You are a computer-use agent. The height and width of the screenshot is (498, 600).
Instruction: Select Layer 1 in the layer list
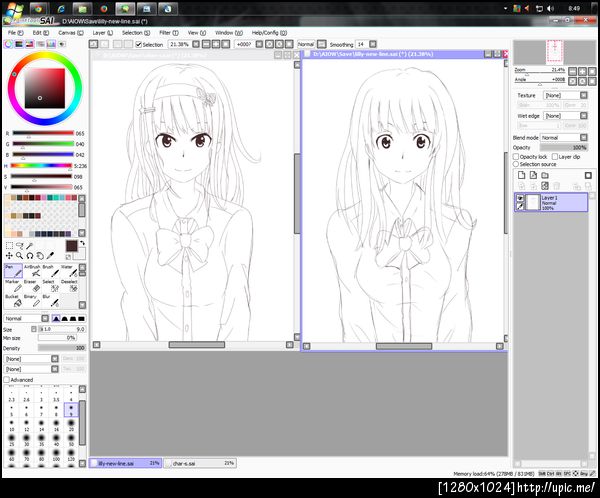[x=551, y=202]
